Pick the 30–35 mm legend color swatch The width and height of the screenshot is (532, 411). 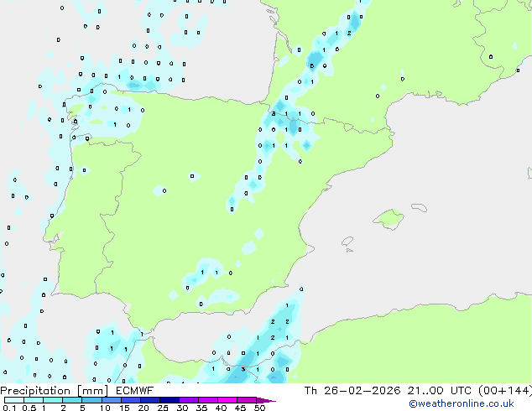[x=189, y=400]
